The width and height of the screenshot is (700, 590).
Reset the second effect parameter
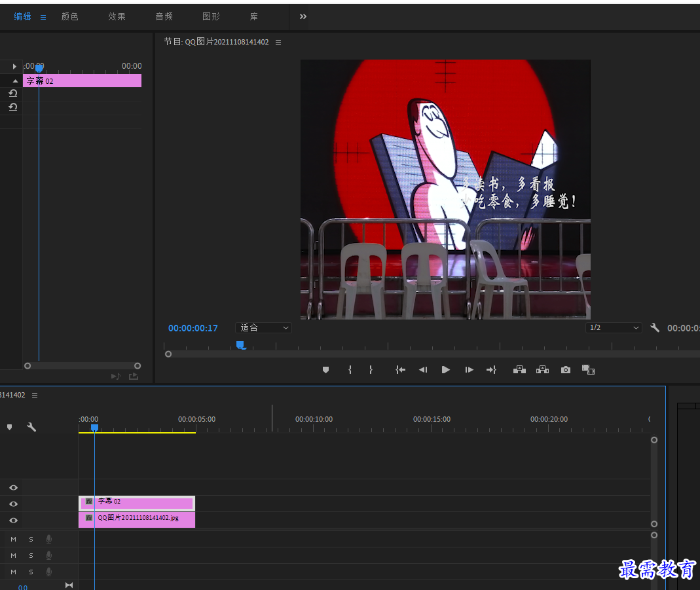pyautogui.click(x=13, y=107)
